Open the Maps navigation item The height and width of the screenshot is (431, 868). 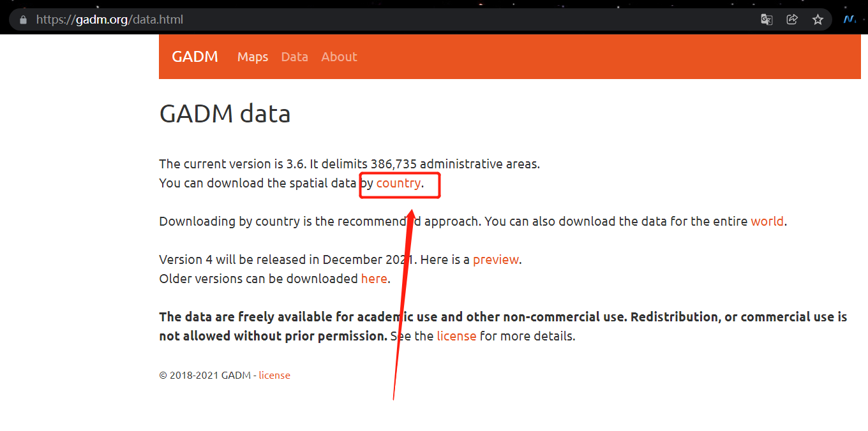[253, 57]
